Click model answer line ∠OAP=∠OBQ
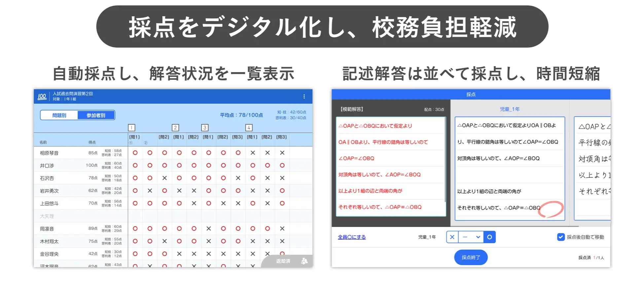The height and width of the screenshot is (298, 644). click(x=356, y=158)
